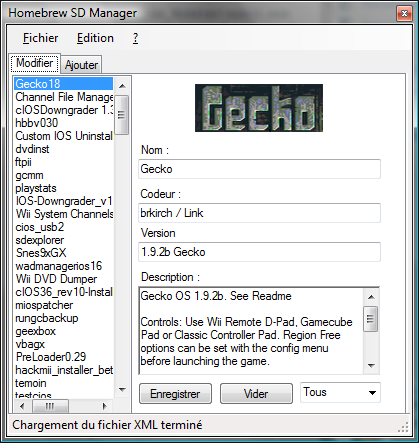
Task: Click the list's horizontal scroll-right arrow
Action: pos(105,406)
